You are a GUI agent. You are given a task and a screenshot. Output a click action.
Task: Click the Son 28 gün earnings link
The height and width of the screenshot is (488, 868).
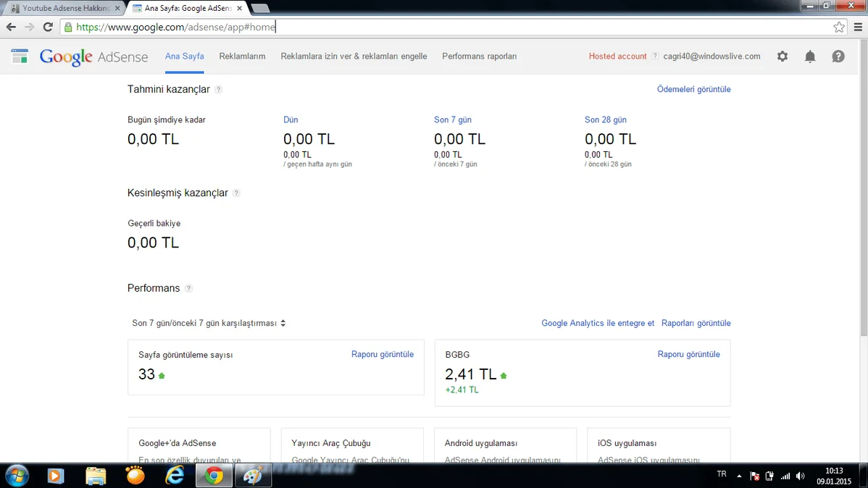(606, 119)
